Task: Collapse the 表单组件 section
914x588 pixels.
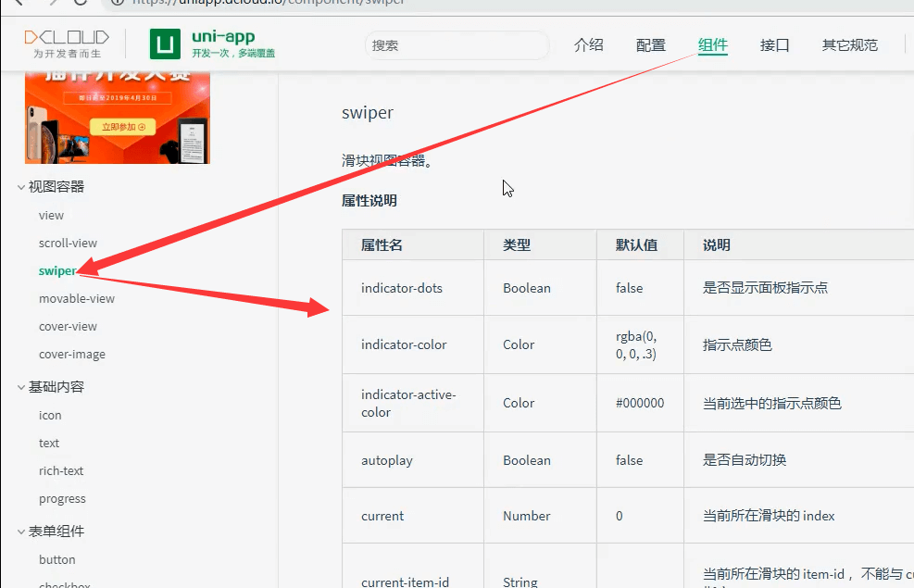Action: (x=51, y=532)
